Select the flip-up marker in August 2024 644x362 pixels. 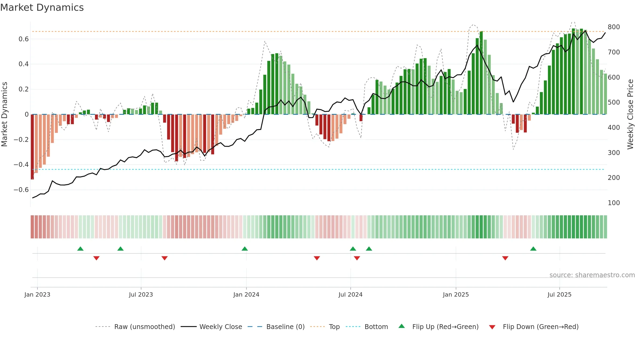click(x=369, y=249)
